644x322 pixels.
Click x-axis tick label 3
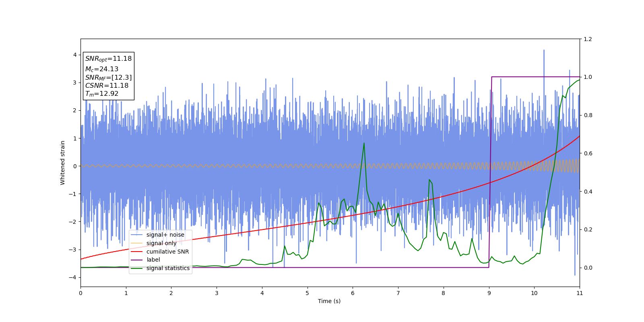tap(217, 293)
